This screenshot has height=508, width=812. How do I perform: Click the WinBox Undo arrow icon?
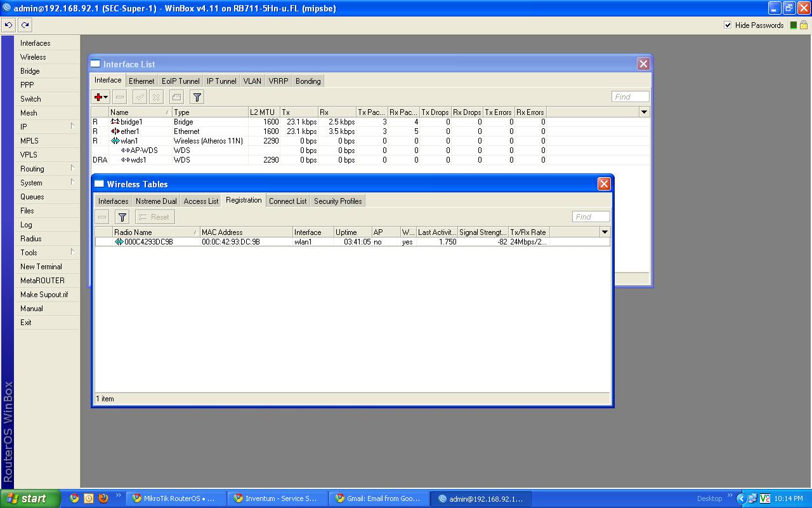8,25
